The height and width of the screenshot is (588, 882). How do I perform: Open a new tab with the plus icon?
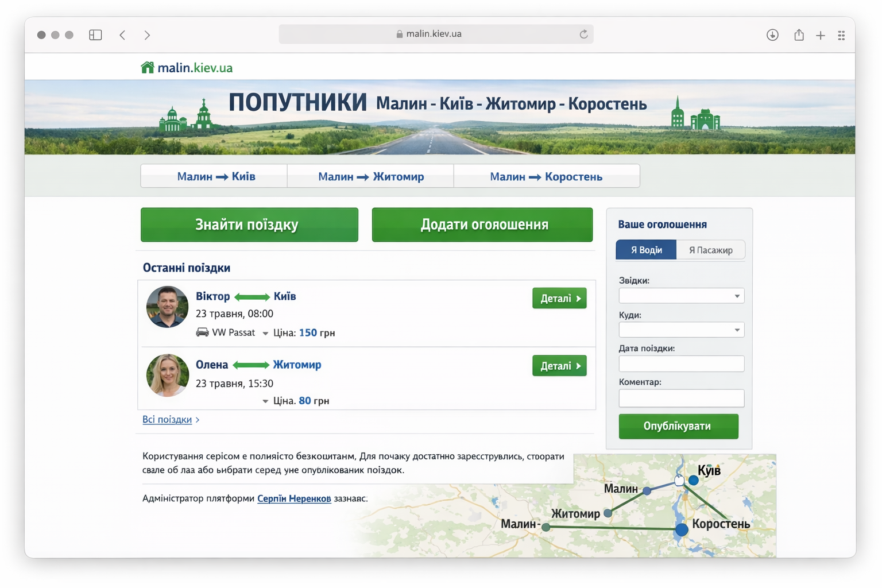tap(821, 36)
